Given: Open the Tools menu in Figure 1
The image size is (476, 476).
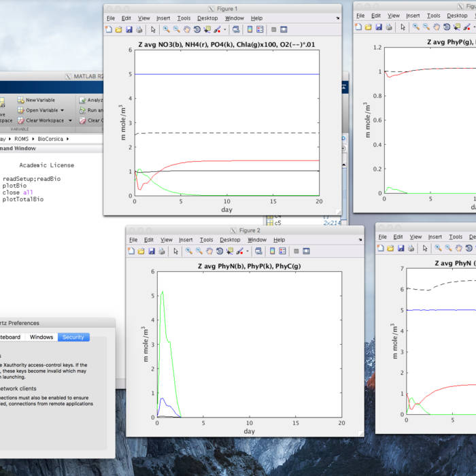Looking at the screenshot, I should point(184,18).
